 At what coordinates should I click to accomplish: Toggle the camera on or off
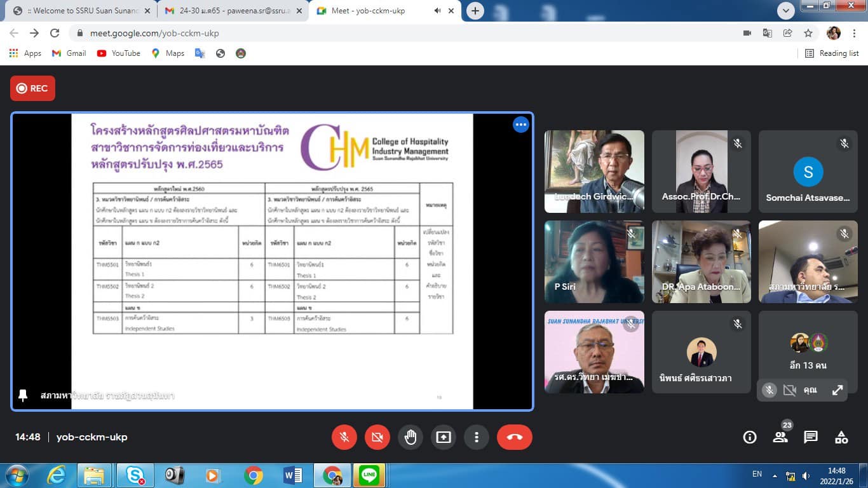(377, 437)
